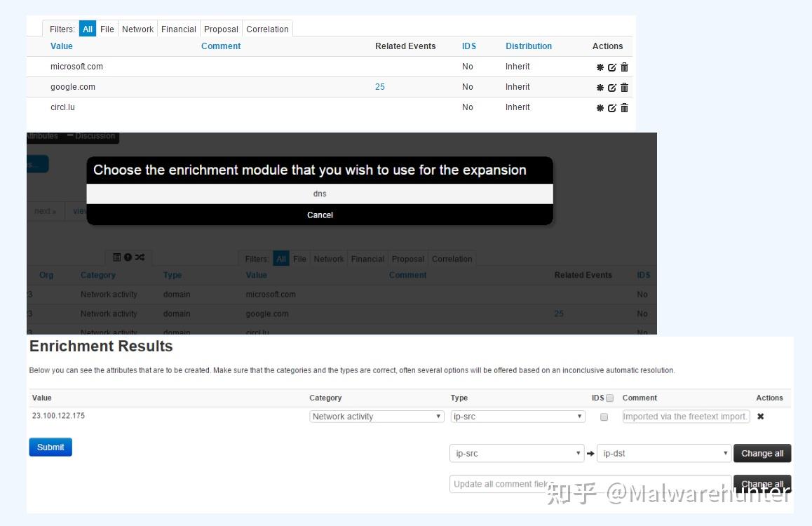The height and width of the screenshot is (526, 812).
Task: Open the Type dropdown showing ip-src
Action: [516, 416]
